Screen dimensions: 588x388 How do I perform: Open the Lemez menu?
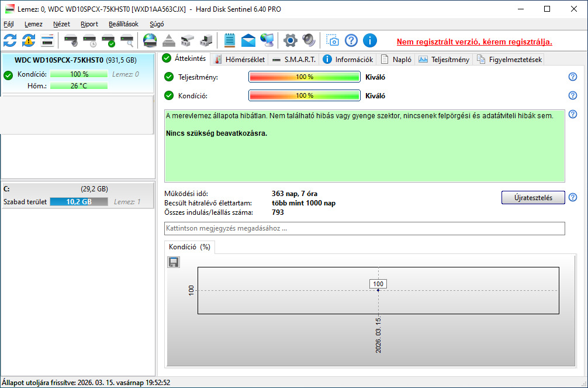tap(33, 24)
